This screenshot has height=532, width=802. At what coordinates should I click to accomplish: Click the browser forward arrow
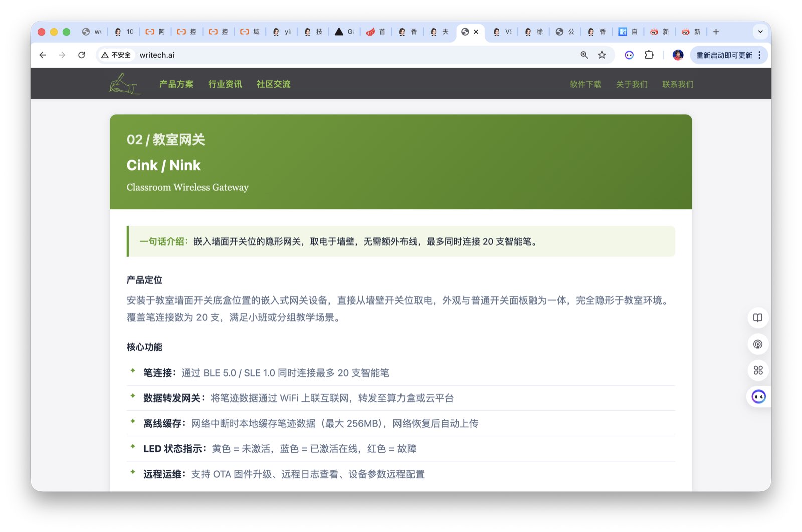(62, 55)
